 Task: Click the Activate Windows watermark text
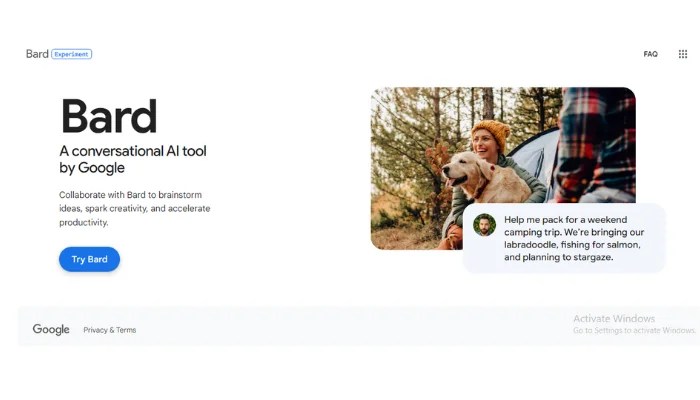tap(614, 319)
